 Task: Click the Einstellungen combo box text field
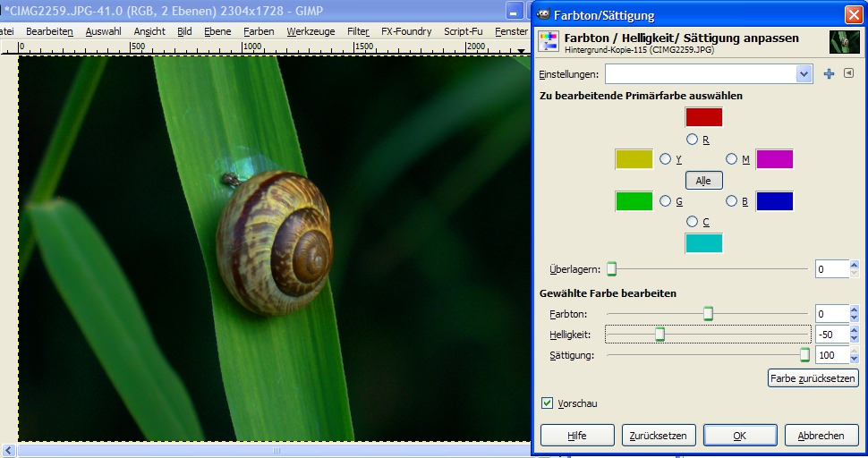(701, 73)
